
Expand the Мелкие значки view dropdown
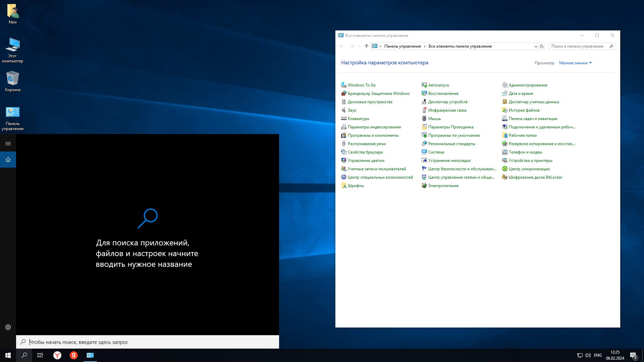coord(575,63)
